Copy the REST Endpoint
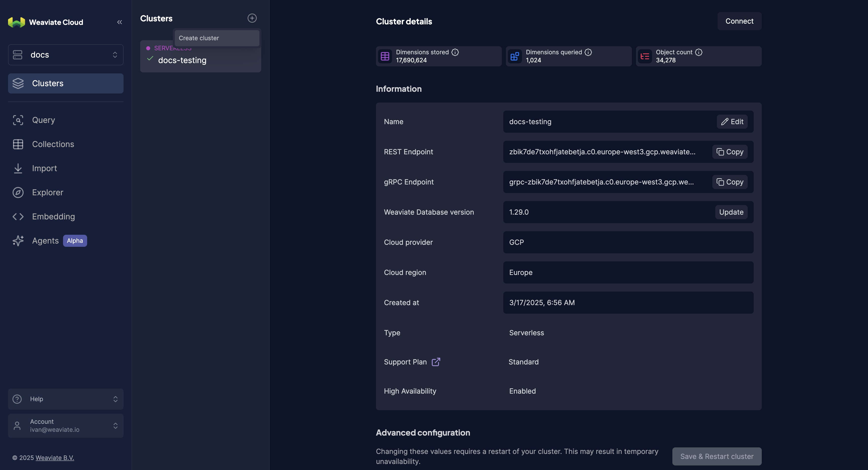Screen dimensions: 868x470 click(x=730, y=152)
